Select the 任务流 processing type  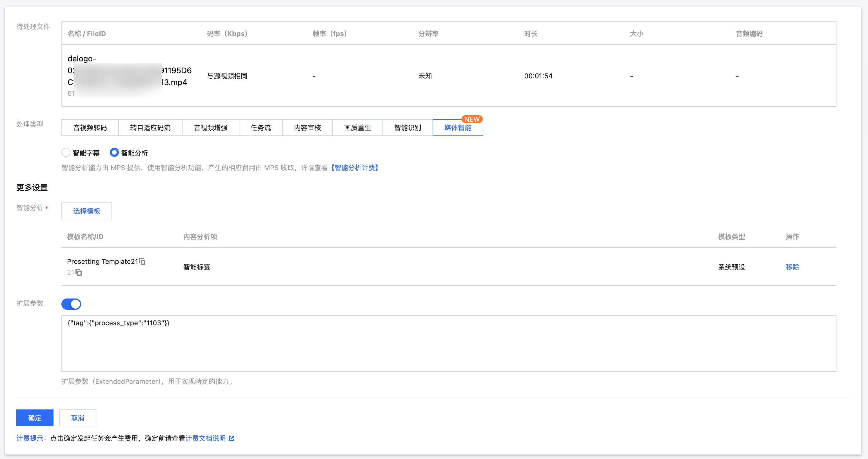tap(261, 128)
